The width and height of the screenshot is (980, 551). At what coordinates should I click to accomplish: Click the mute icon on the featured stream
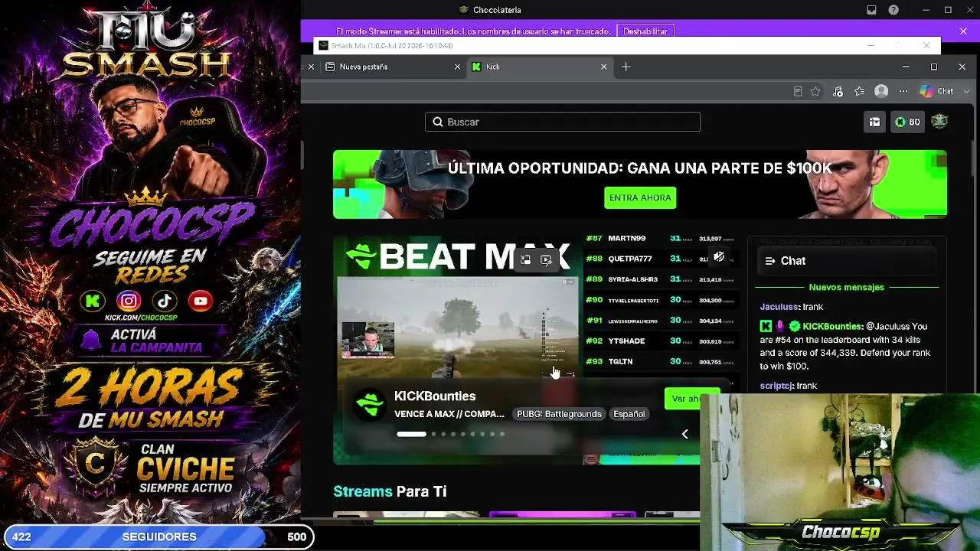(718, 257)
